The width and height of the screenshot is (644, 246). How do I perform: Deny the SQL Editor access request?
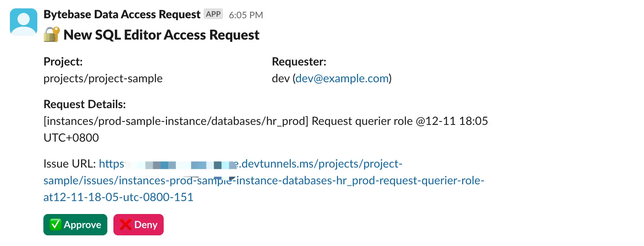(x=139, y=225)
